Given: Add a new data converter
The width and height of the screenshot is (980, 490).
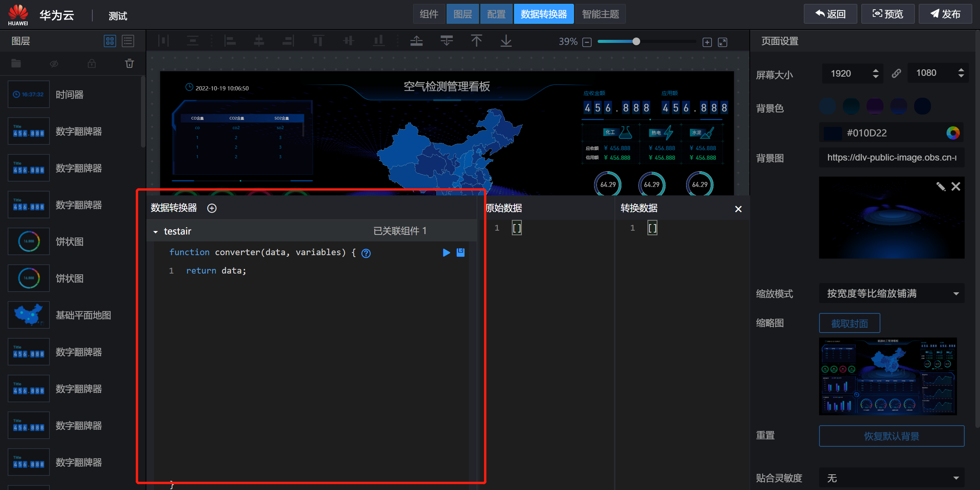Looking at the screenshot, I should pyautogui.click(x=212, y=208).
